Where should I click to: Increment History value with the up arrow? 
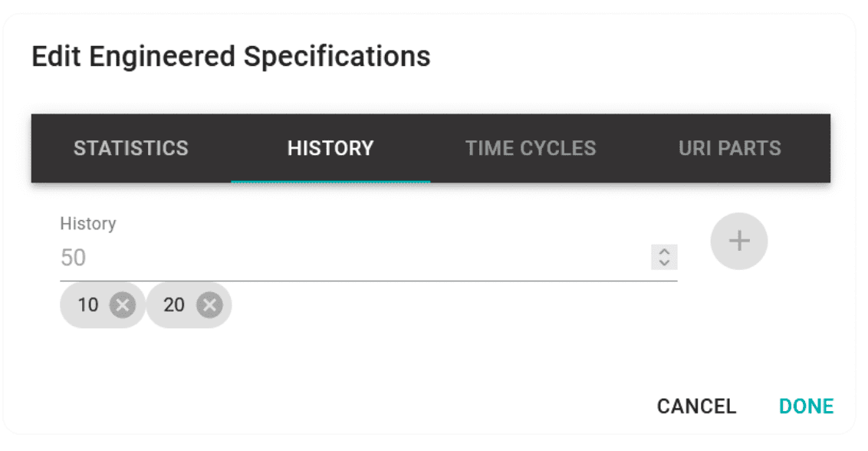click(664, 252)
